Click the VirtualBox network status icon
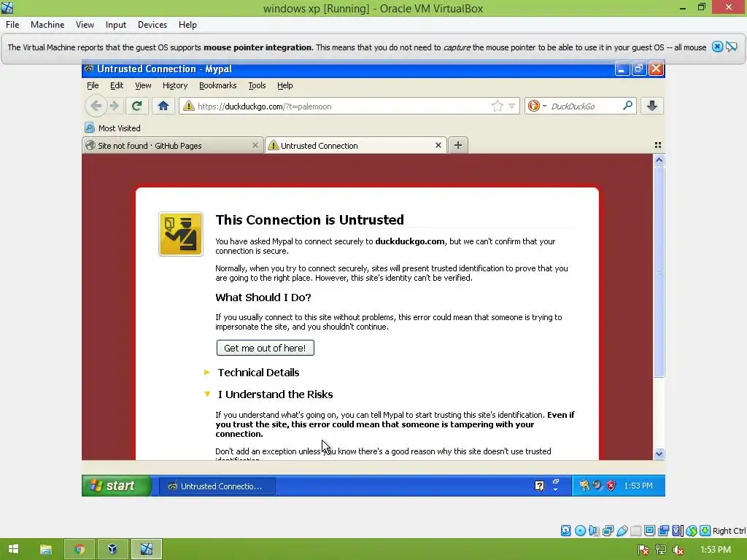Viewport: 747px width, 560px height. click(x=608, y=531)
